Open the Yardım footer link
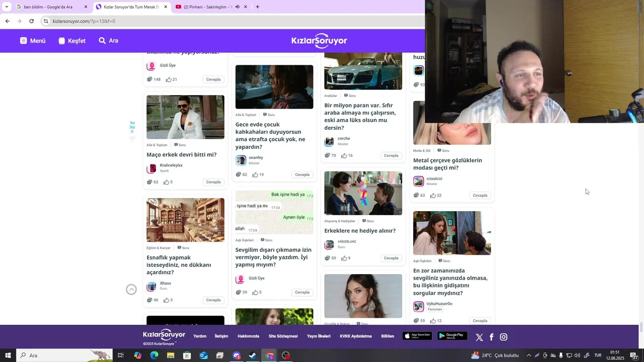 [x=200, y=336]
